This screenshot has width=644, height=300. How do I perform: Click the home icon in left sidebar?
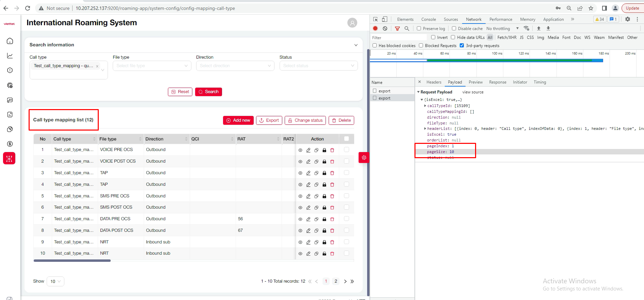tap(10, 41)
